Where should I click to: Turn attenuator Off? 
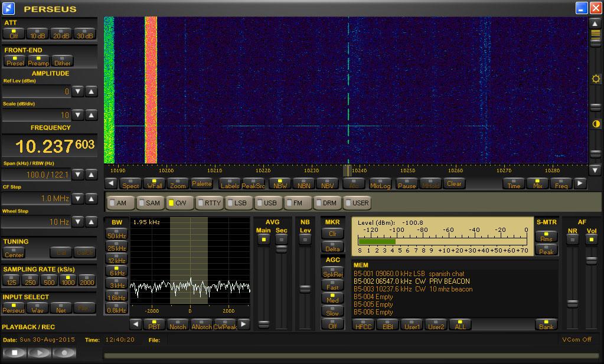(14, 34)
